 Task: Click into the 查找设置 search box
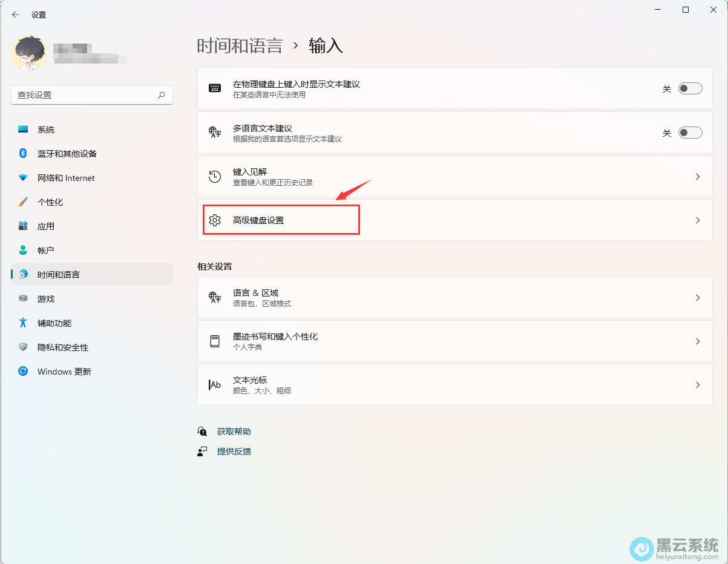click(85, 95)
